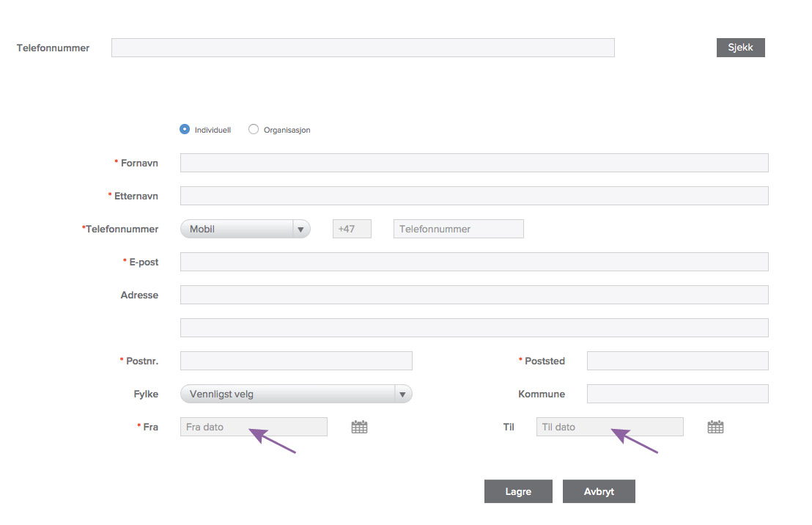Screen dimensions: 812x525
Task: Open the Til date calendar icon
Action: [715, 427]
